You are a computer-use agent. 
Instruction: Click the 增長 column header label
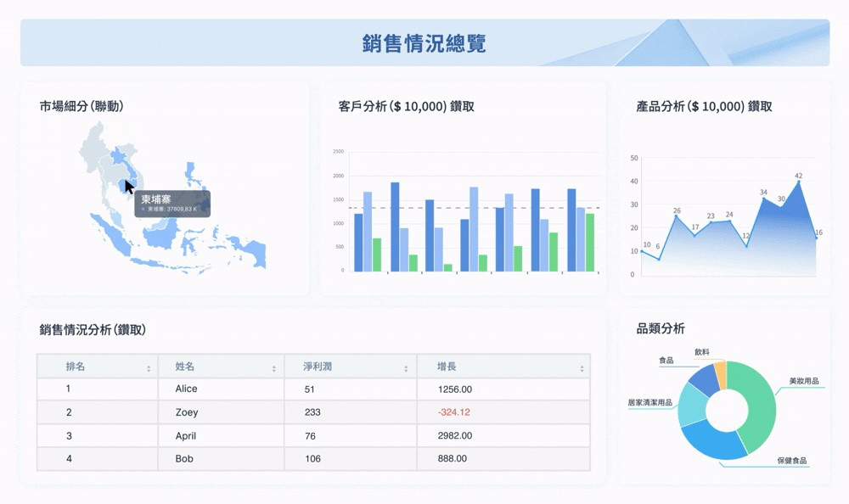(447, 367)
